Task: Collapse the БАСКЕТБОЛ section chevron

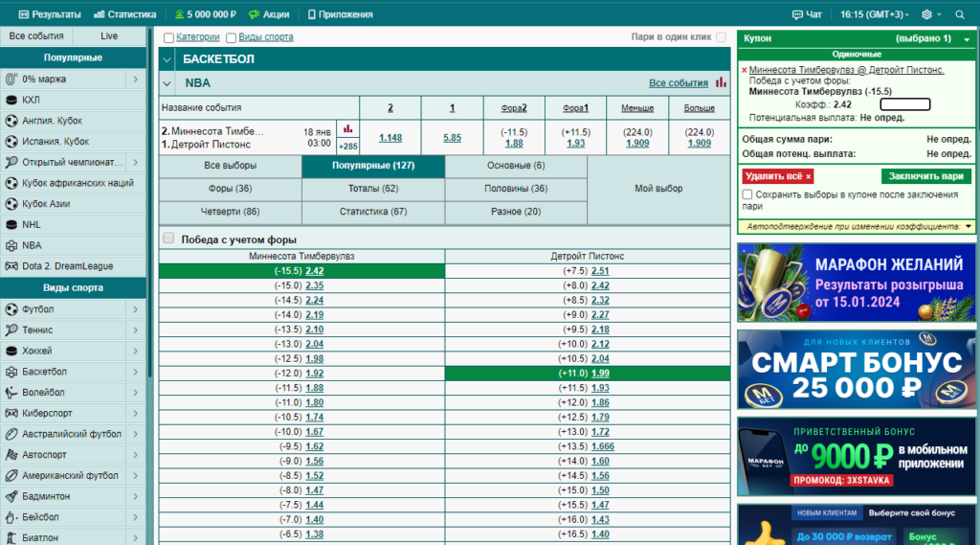Action: (x=167, y=60)
